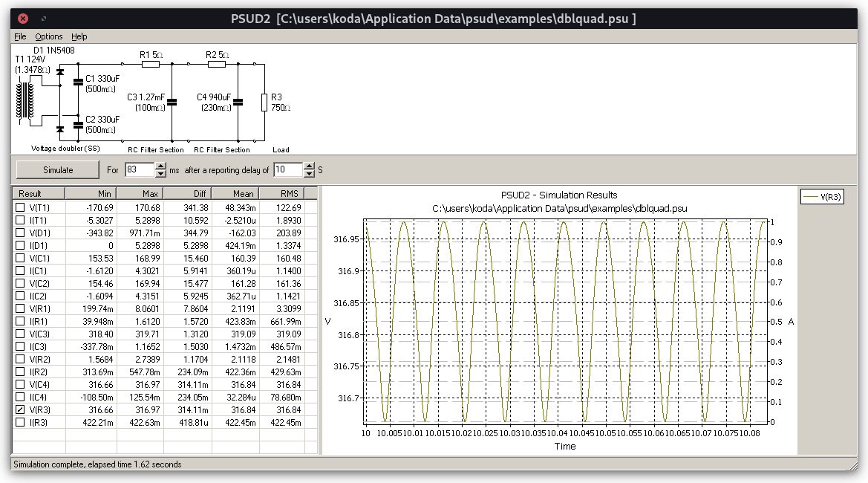Click the reporting delay input field
Viewport: 868px width, 483px height.
pyautogui.click(x=288, y=169)
